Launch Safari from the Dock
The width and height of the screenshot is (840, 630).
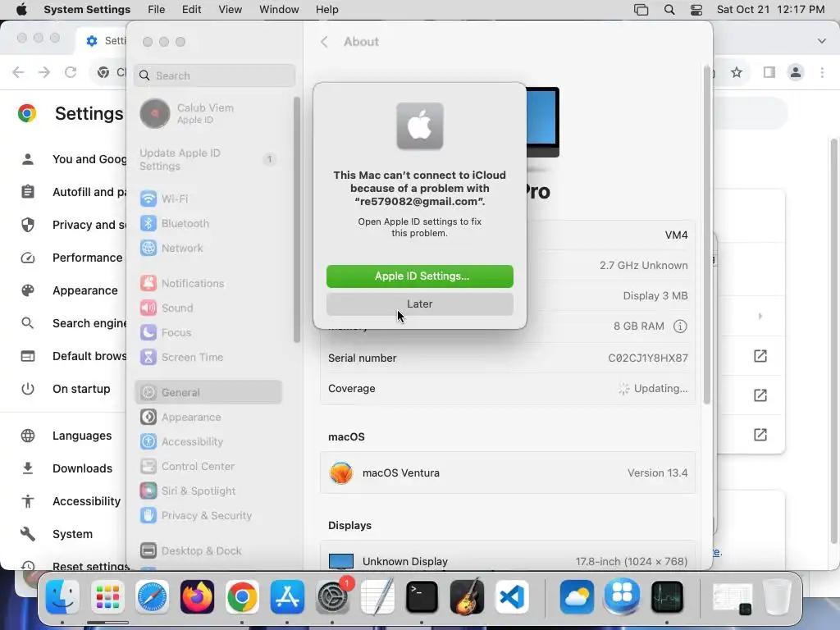pyautogui.click(x=152, y=597)
